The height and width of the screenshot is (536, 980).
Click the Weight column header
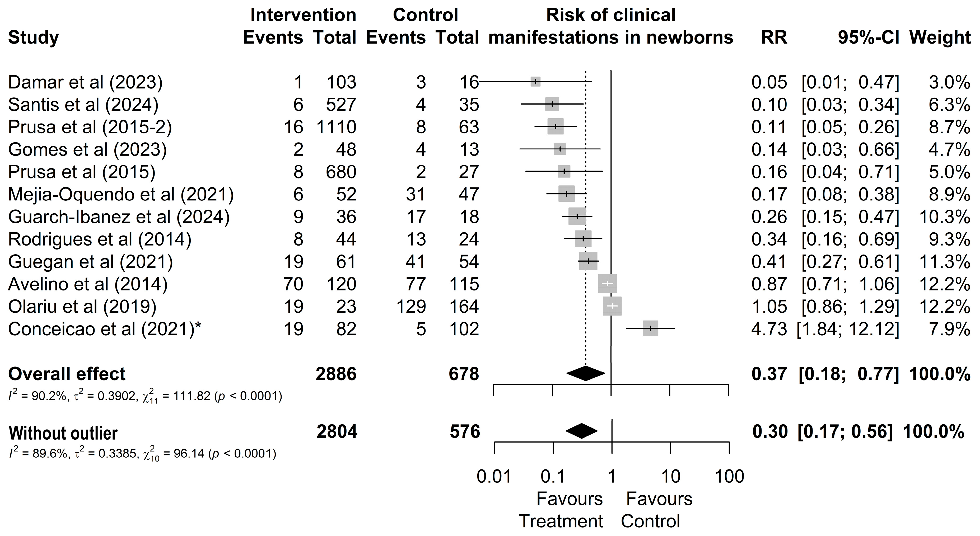(x=940, y=38)
